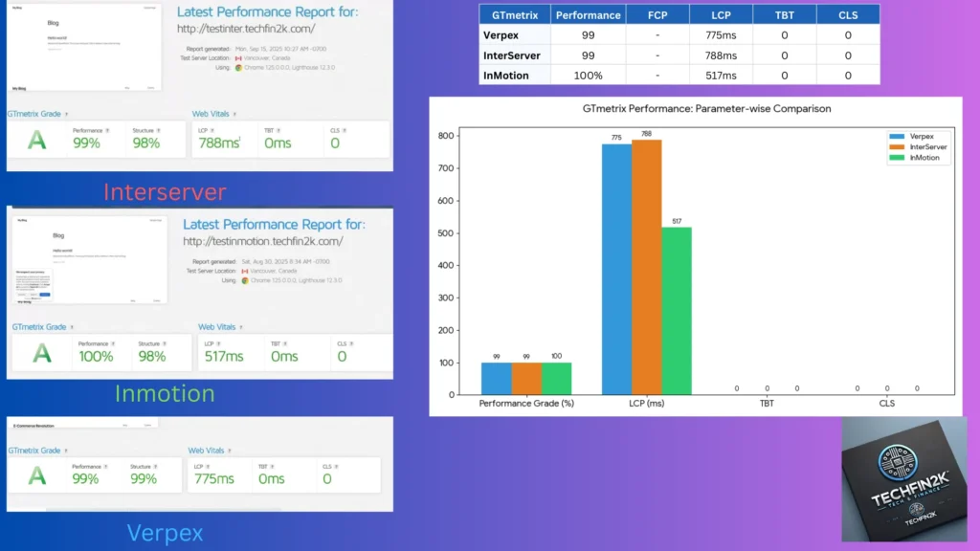Click the green 517 LCP bar
This screenshot has width=980, height=551.
677,311
